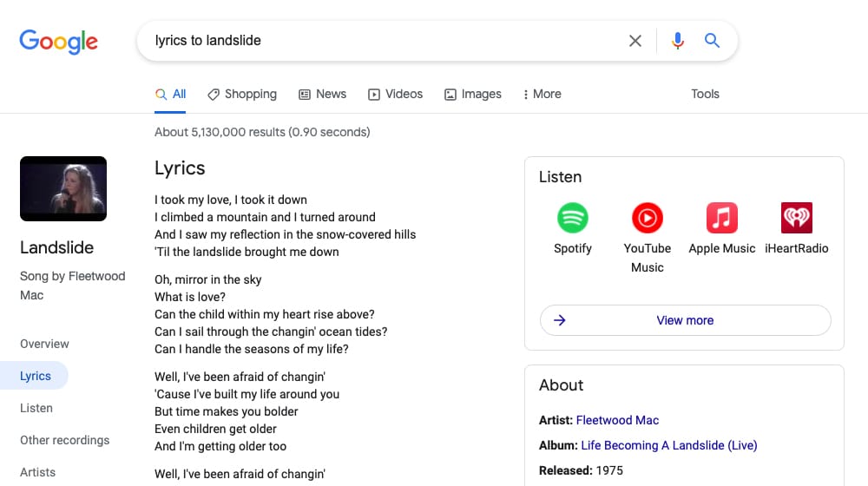Screen dimensions: 868x486
Task: Select Lyrics in the sidebar
Action: (x=35, y=376)
